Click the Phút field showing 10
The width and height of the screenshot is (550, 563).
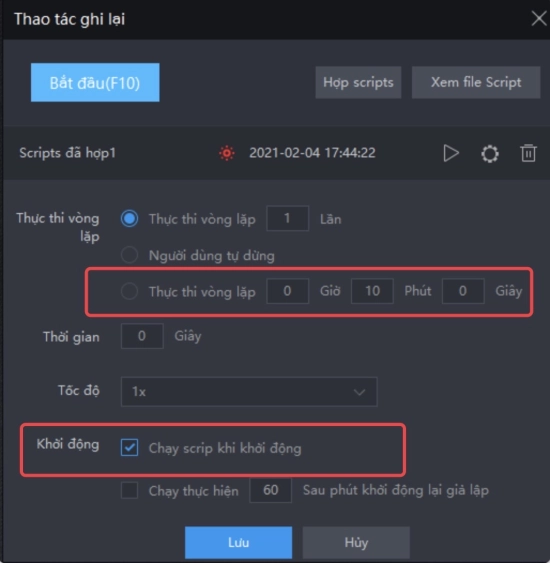372,291
